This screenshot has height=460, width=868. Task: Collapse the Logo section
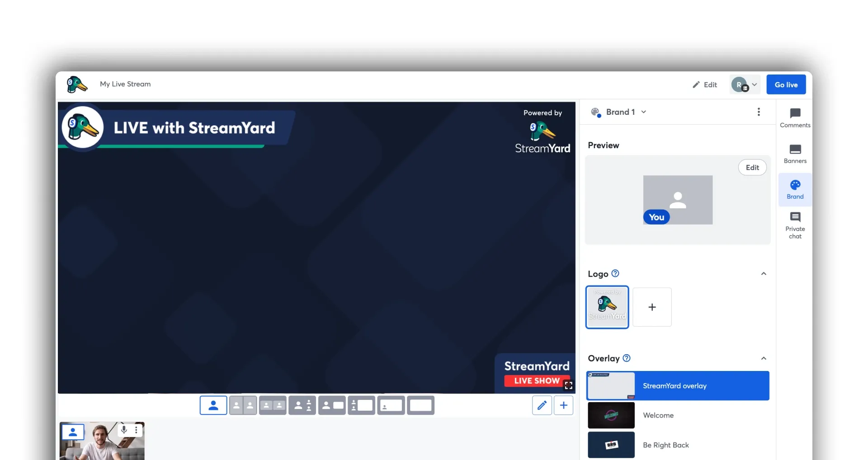point(764,273)
